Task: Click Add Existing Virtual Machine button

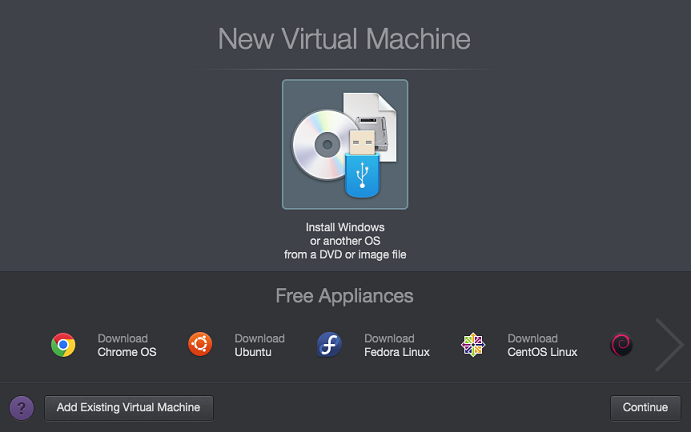Action: tap(129, 408)
